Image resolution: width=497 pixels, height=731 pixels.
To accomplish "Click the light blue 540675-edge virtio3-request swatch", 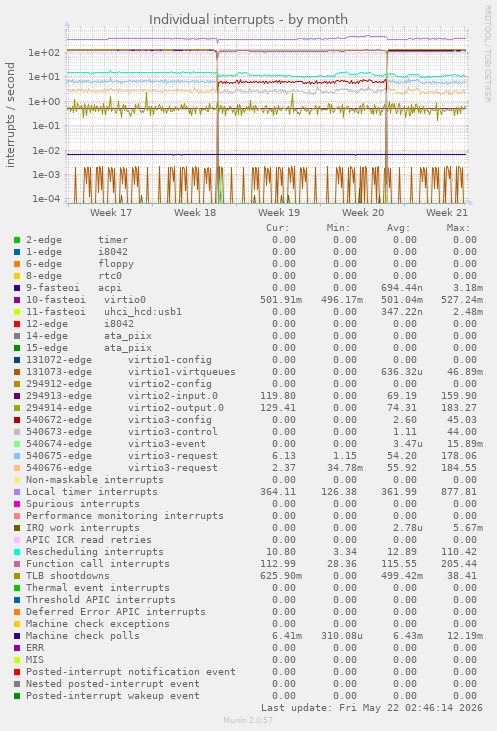I will (17, 456).
